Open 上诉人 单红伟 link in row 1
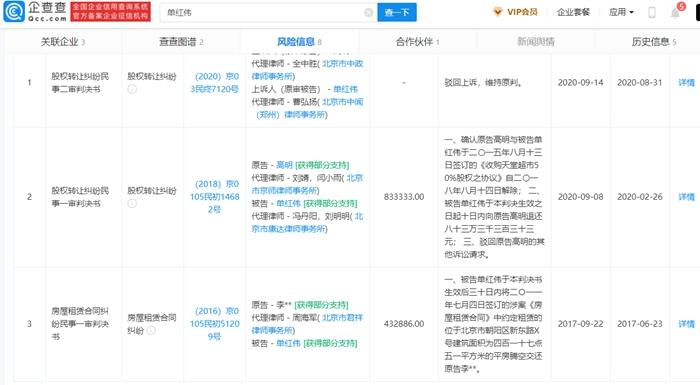This screenshot has height=385, width=700. (346, 89)
